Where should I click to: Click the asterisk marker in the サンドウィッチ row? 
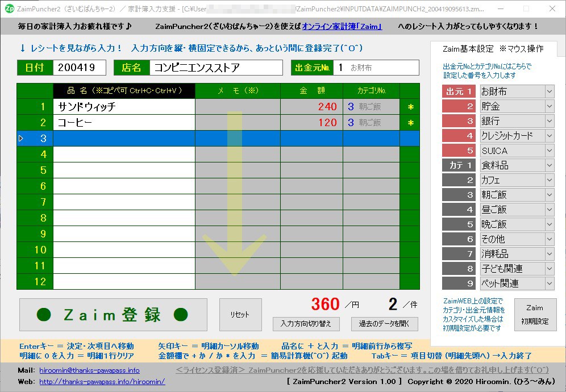pos(410,107)
